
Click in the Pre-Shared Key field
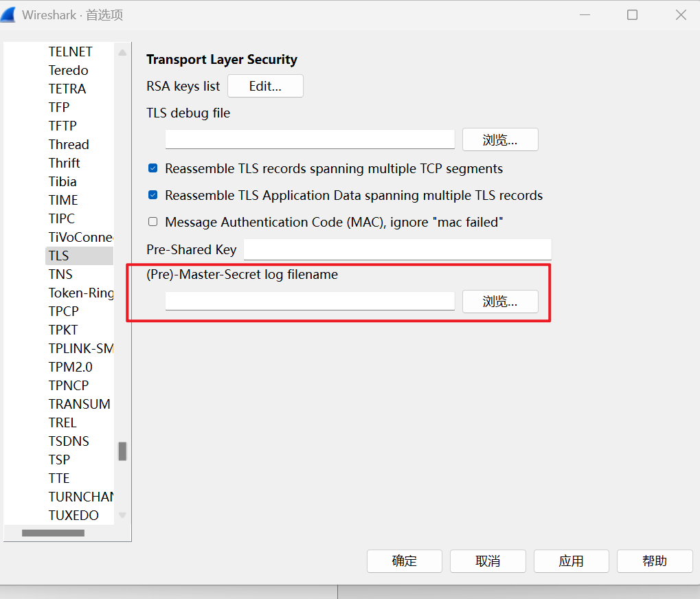point(397,249)
